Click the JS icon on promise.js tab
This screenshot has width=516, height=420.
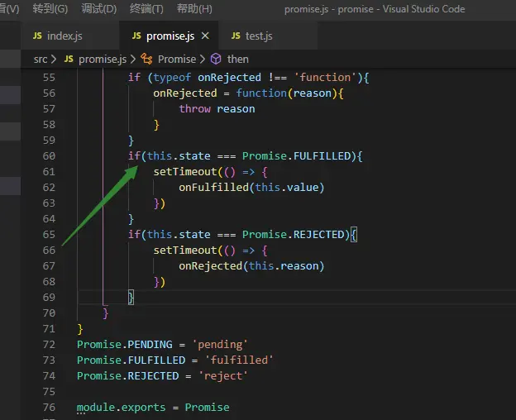136,36
